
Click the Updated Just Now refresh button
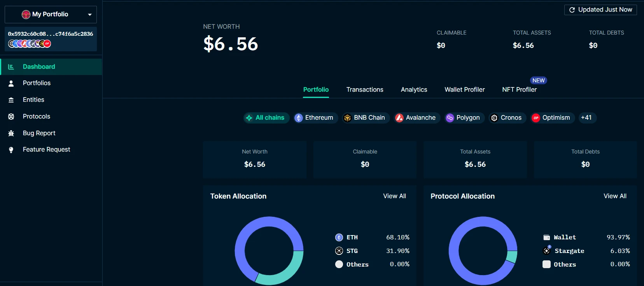[600, 10]
